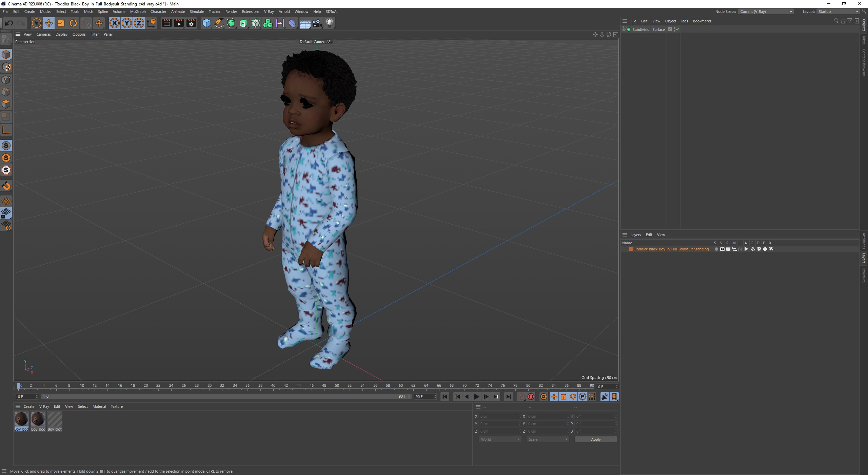This screenshot has width=868, height=475.
Task: Toggle the Z-axis lock
Action: (139, 23)
